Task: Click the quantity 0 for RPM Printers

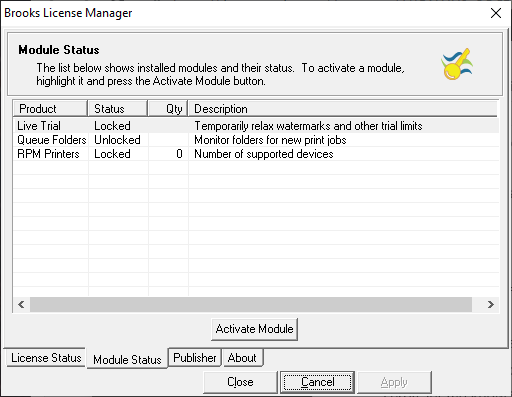Action: 179,154
